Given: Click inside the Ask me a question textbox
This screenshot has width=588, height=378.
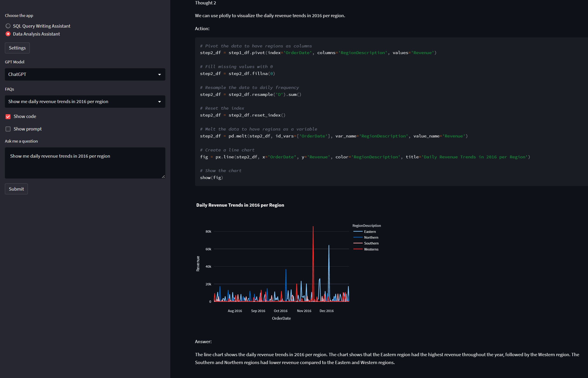Looking at the screenshot, I should point(85,163).
